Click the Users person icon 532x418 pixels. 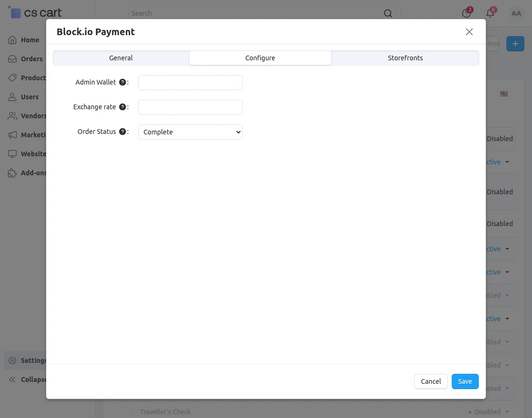click(x=12, y=97)
